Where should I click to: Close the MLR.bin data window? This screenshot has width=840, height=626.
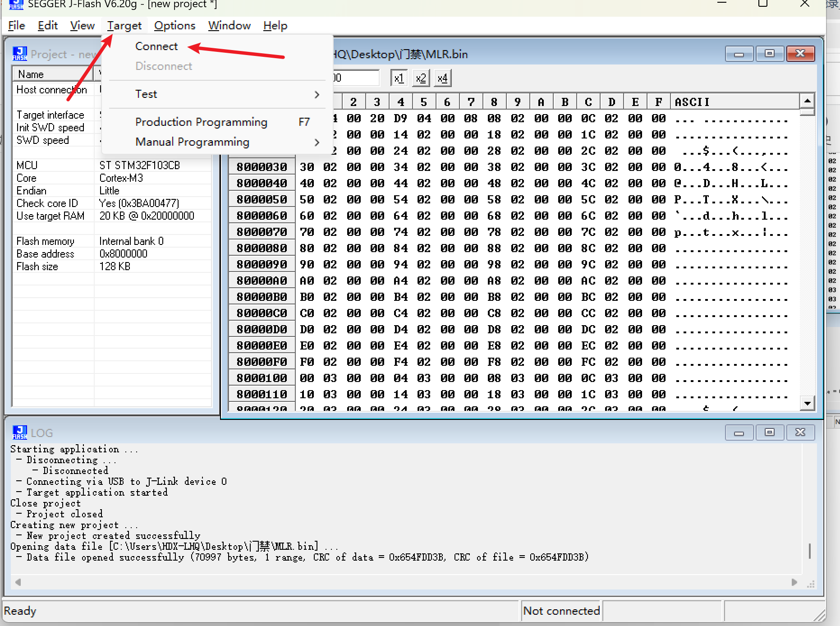(x=800, y=54)
